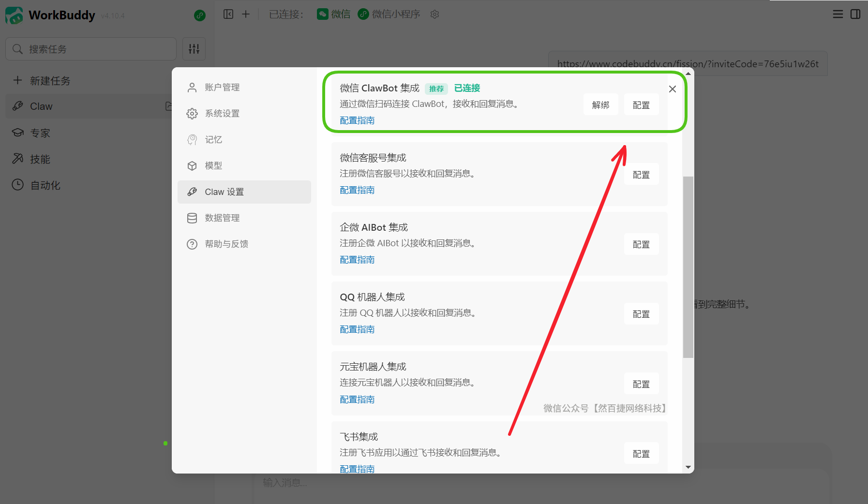868x504 pixels.
Task: Open 模型 settings section
Action: [x=244, y=165]
